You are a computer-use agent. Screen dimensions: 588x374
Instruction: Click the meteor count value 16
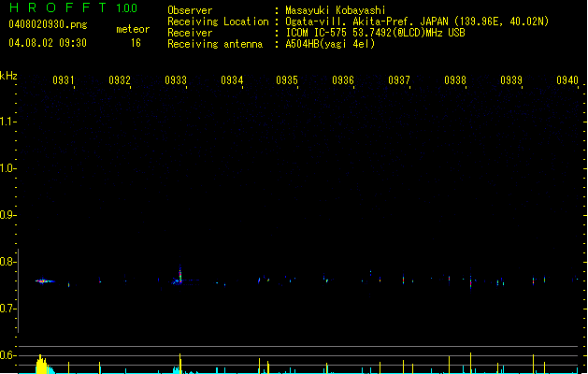(x=136, y=43)
